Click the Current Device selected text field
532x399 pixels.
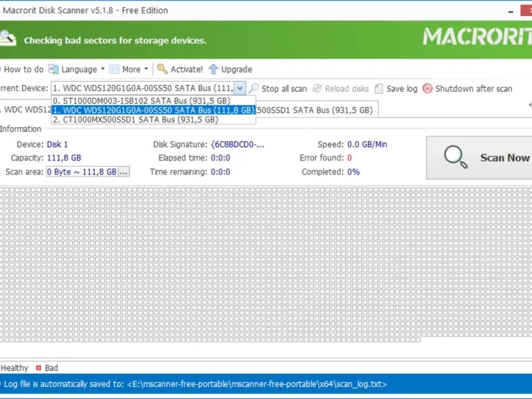point(143,88)
